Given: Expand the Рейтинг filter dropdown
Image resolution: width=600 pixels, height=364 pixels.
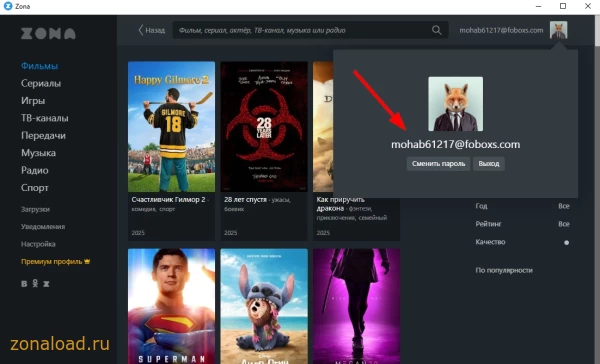Looking at the screenshot, I should pos(522,224).
